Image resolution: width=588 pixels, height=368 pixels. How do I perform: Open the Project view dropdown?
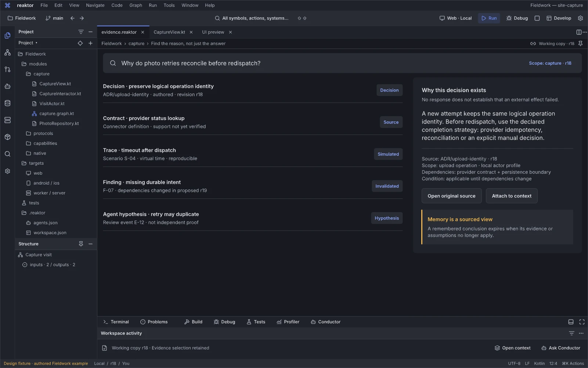click(x=28, y=43)
